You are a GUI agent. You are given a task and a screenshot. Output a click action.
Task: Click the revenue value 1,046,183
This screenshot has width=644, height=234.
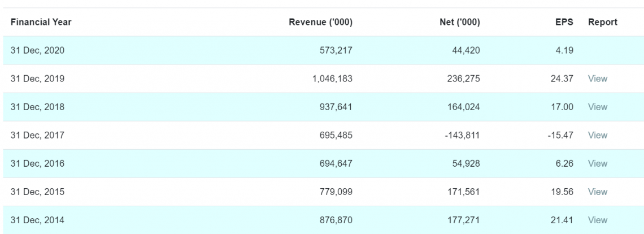pyautogui.click(x=332, y=79)
